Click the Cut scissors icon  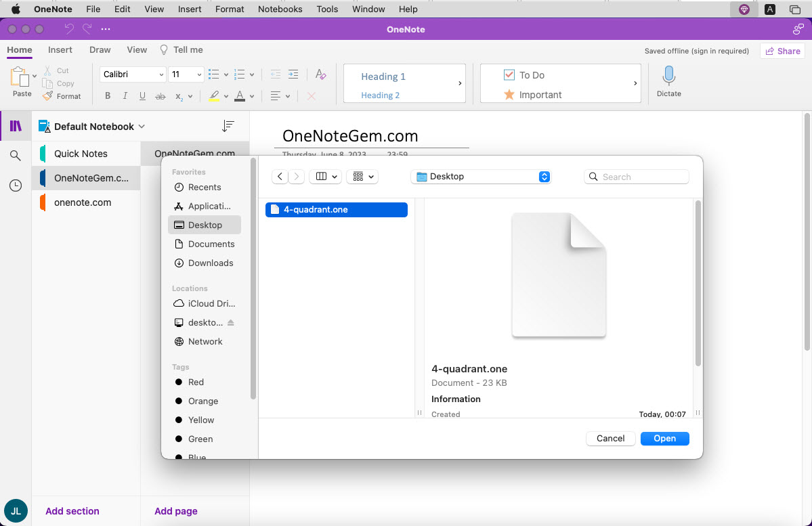coord(47,70)
